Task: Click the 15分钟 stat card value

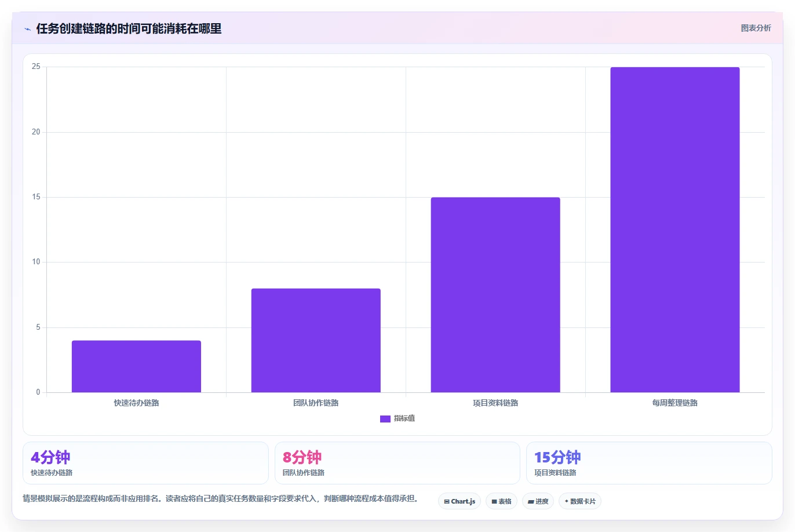Action: (x=557, y=457)
